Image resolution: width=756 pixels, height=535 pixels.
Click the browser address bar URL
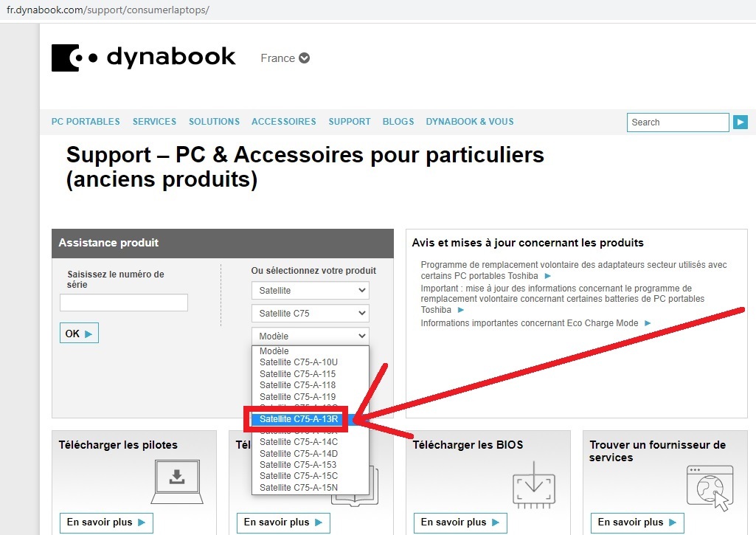pyautogui.click(x=108, y=10)
